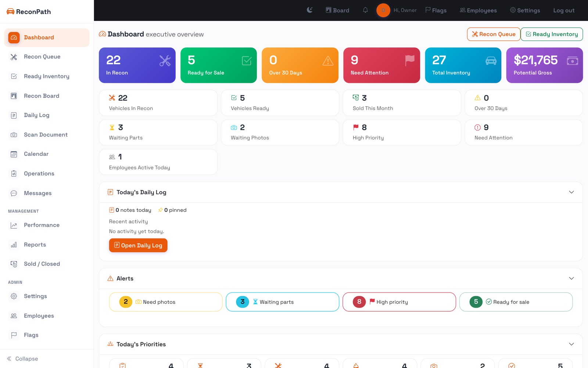Click the 27 Total Inventory count

click(439, 60)
